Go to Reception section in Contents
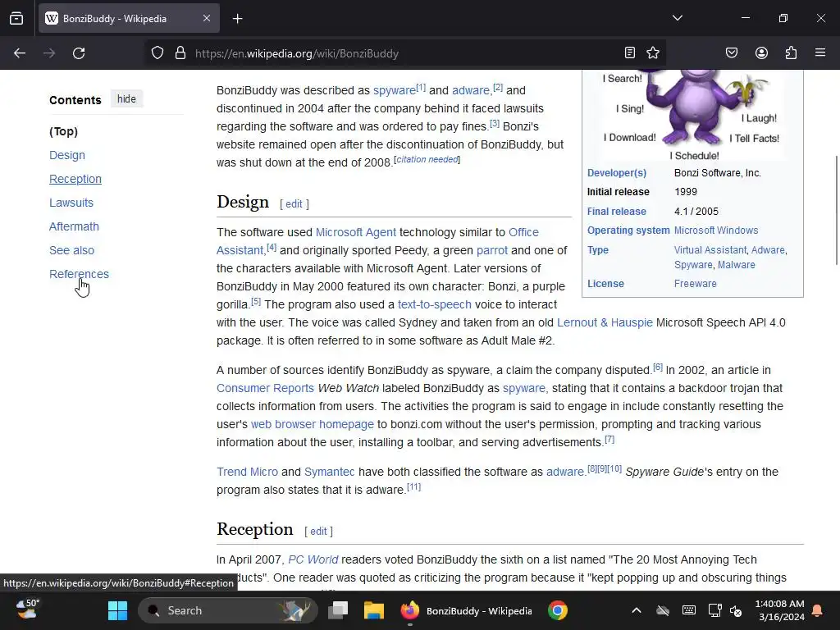 75,179
